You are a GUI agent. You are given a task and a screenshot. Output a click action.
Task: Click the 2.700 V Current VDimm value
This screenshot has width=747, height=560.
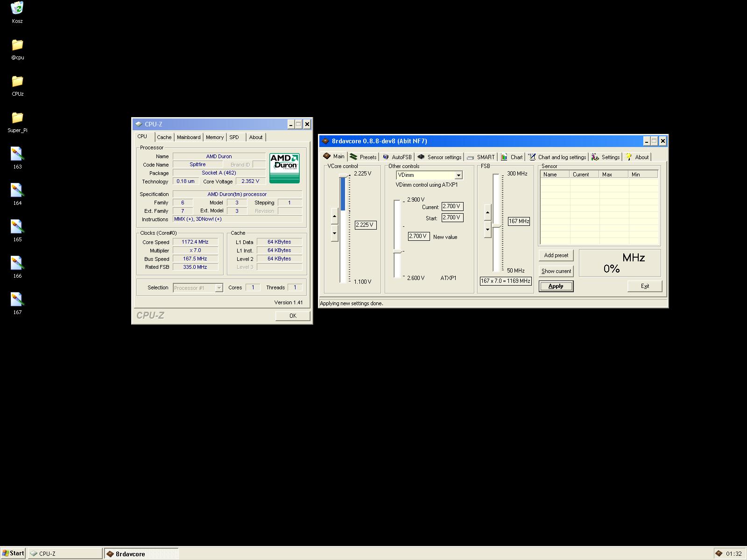452,206
